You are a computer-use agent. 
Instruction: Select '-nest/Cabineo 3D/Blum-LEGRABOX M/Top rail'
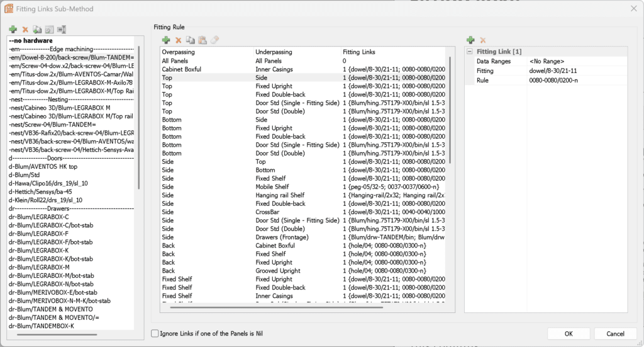pyautogui.click(x=70, y=116)
